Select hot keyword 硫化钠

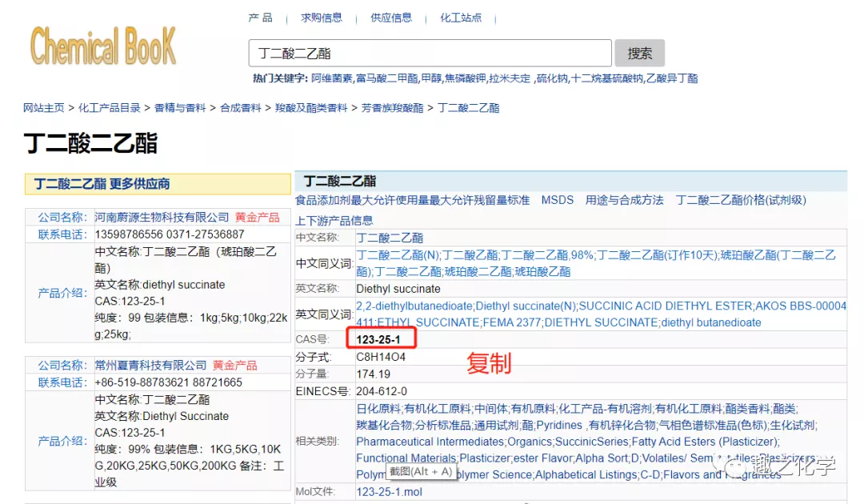552,78
